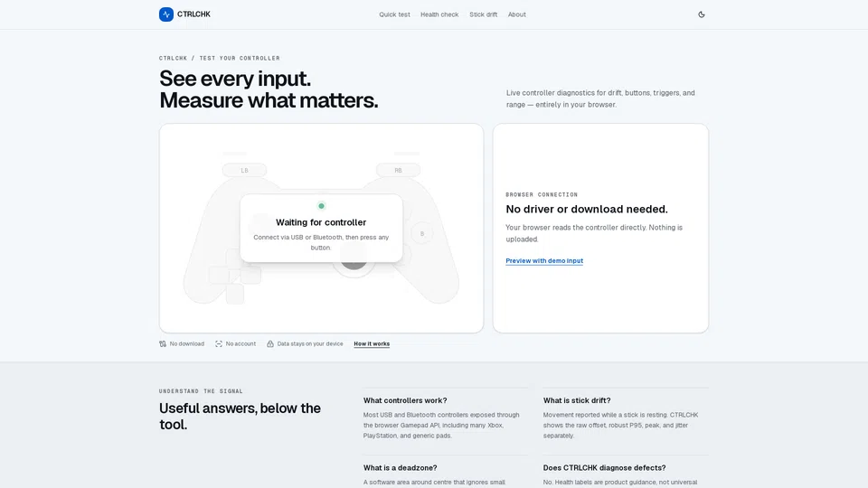
Task: Click 'Useful answers, below the tool.' heading
Action: (x=241, y=416)
